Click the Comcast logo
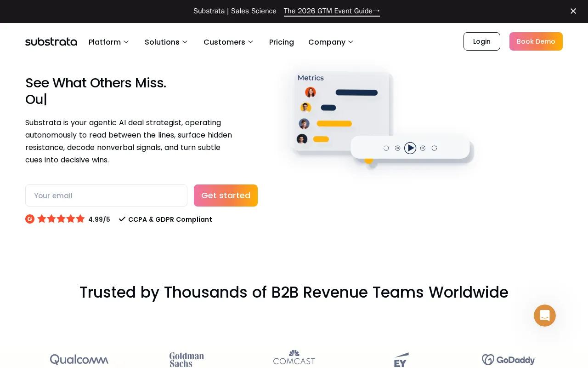Viewport: 588px width, 368px height. tap(294, 357)
